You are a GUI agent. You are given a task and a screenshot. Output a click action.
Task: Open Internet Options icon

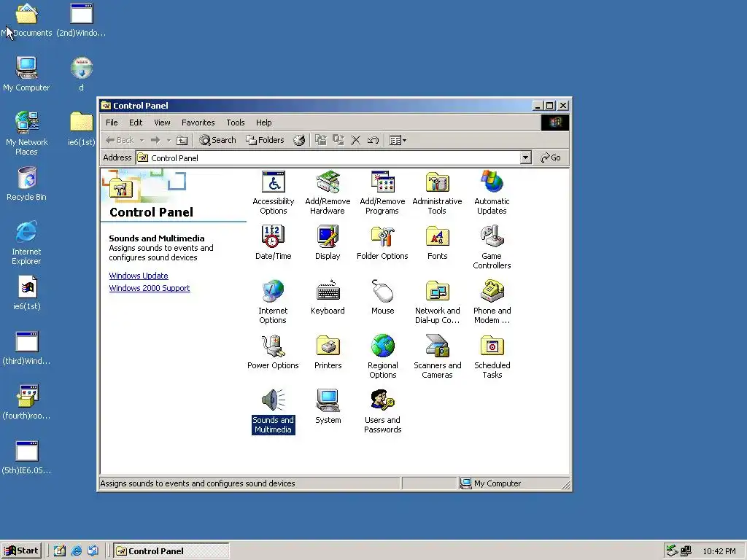coord(273,302)
